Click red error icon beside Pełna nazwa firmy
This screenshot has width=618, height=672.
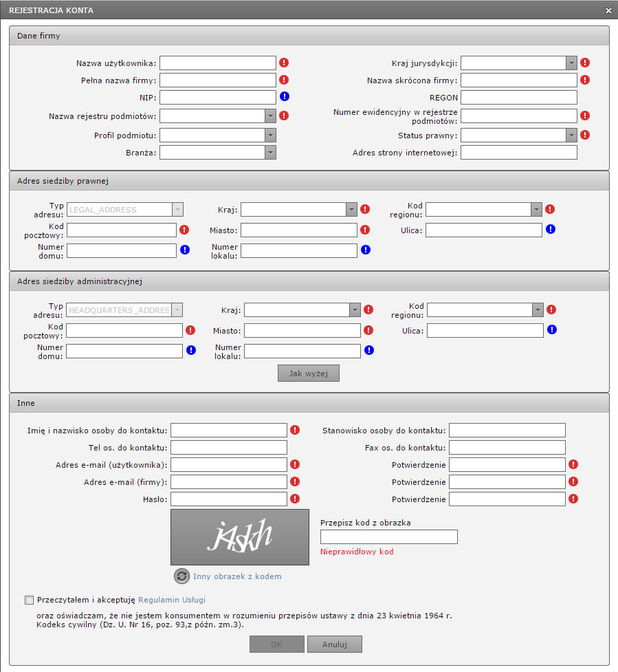click(x=284, y=80)
